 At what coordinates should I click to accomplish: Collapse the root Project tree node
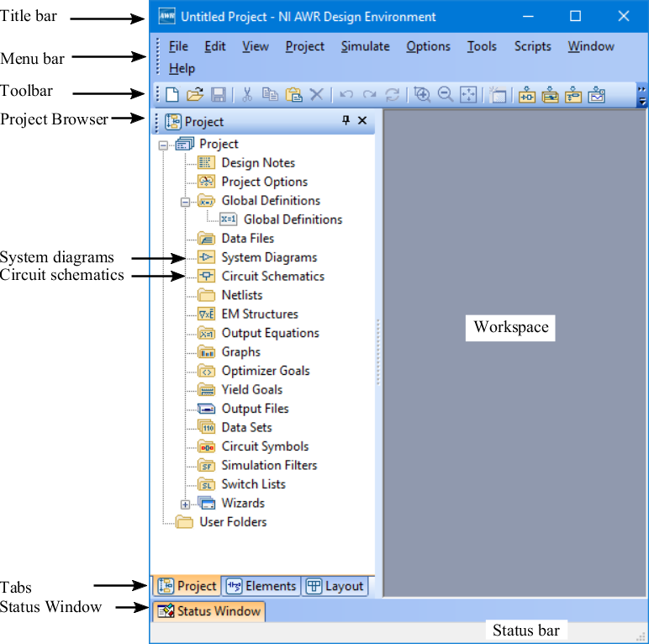pyautogui.click(x=163, y=145)
